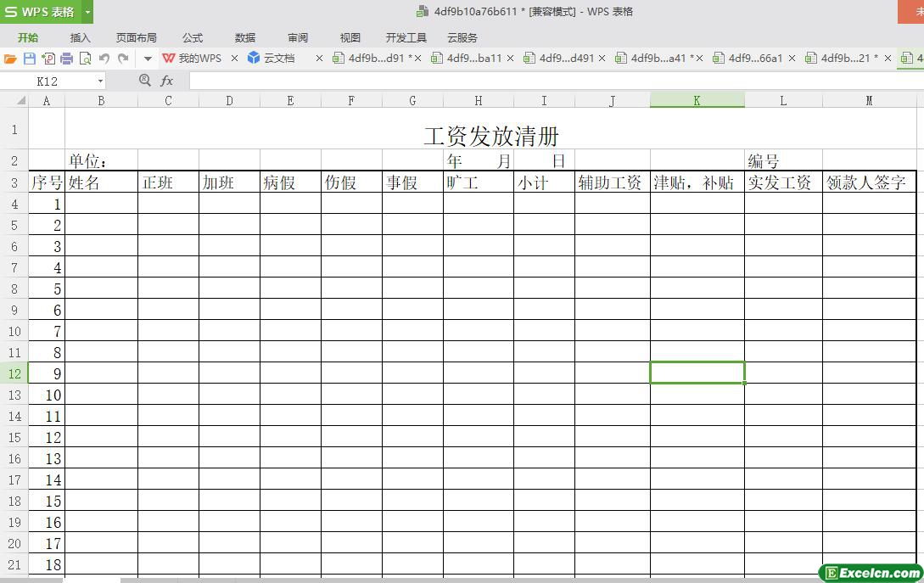Open the 云服务 ribbon tab

click(462, 37)
